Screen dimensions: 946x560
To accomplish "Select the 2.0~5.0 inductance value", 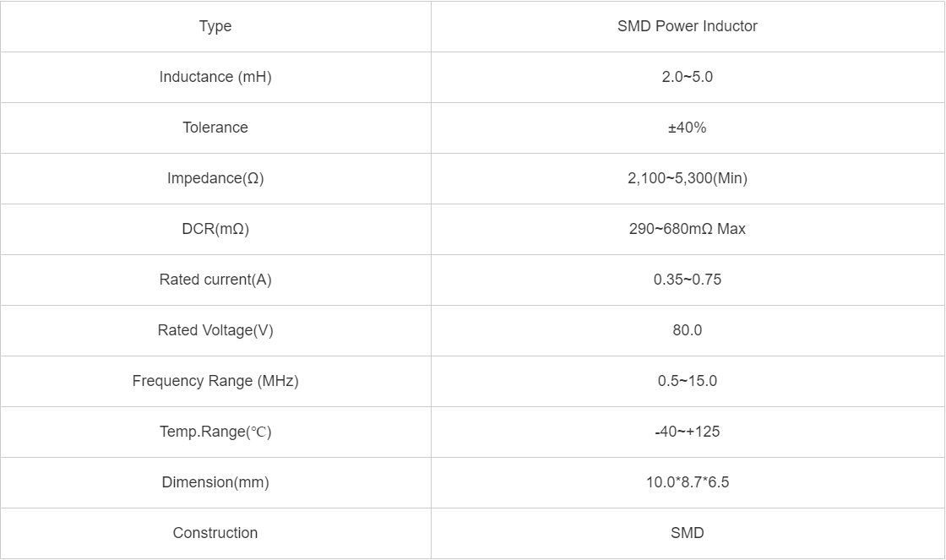I will (x=688, y=77).
